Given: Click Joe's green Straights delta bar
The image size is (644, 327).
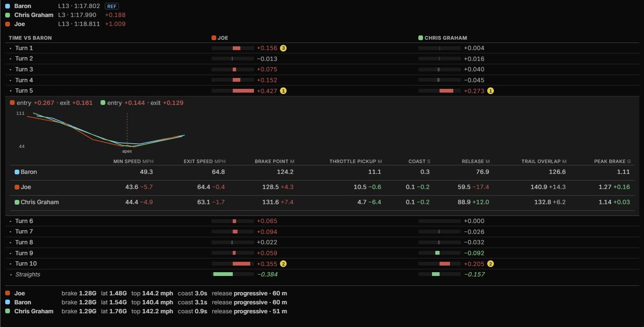Looking at the screenshot, I should tap(223, 274).
